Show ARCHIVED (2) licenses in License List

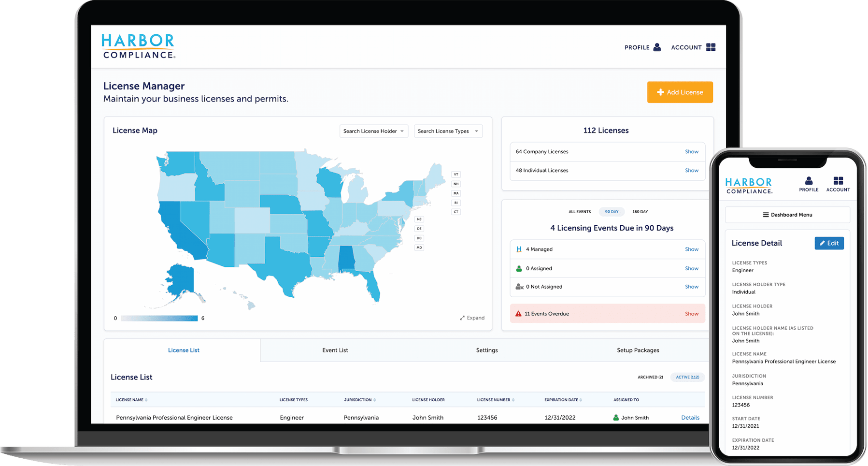click(650, 377)
